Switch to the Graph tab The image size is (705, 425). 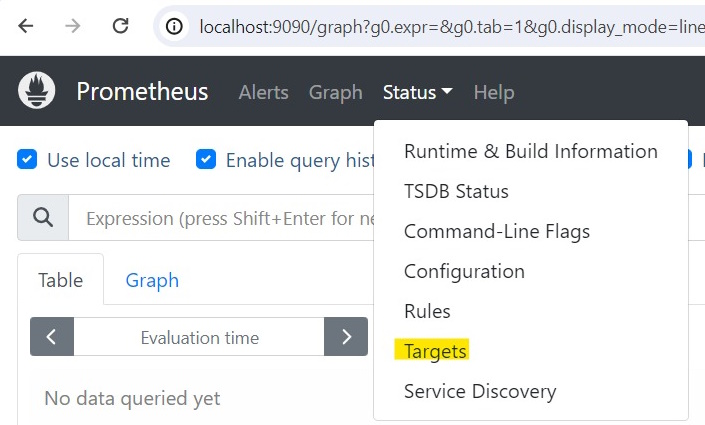click(x=152, y=280)
